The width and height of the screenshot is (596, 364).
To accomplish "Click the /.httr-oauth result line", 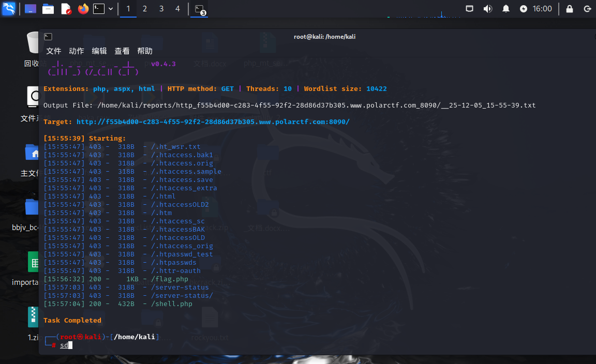I will 122,270.
